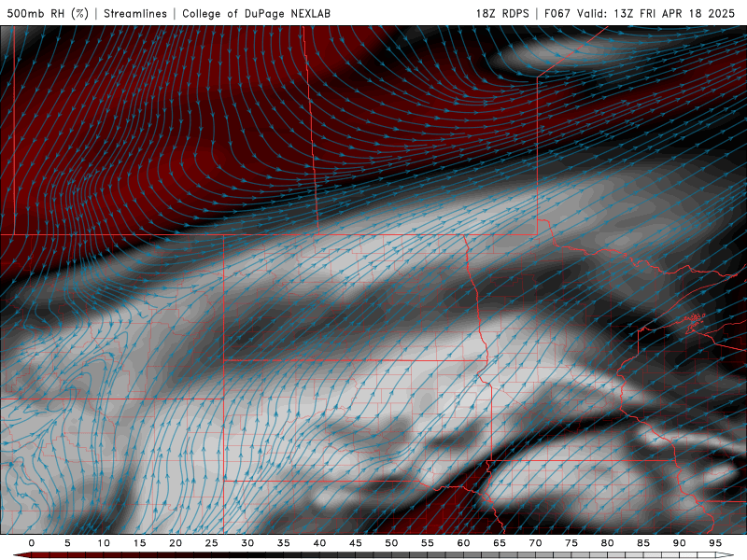Select the 25 label on the colorbar
The width and height of the screenshot is (747, 560).
[x=211, y=543]
